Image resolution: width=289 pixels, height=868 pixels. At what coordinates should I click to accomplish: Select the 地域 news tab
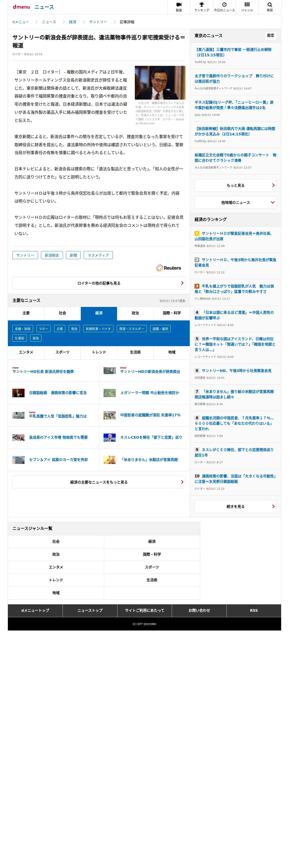pyautogui.click(x=172, y=352)
